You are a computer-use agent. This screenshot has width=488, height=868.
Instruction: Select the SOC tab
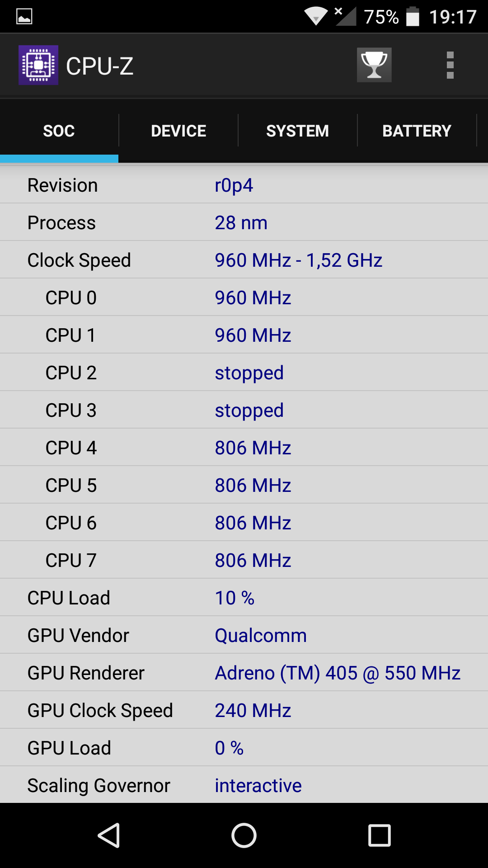59,131
